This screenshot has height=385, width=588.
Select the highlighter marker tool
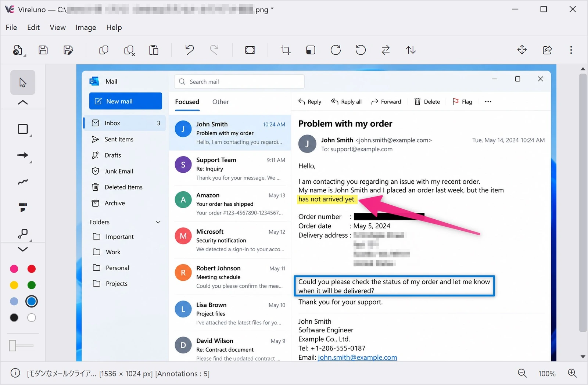click(x=23, y=208)
